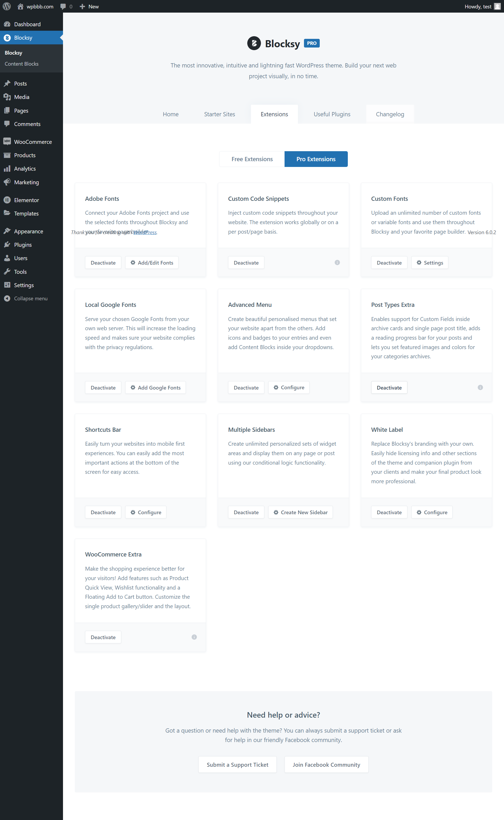504x820 pixels.
Task: Switch to Free Extensions
Action: 252,159
